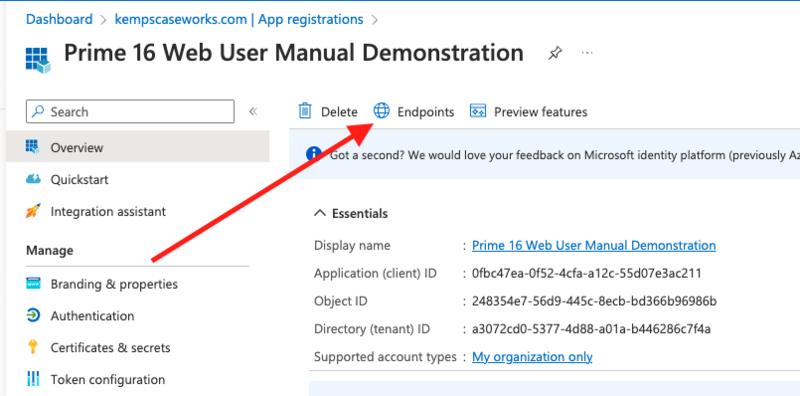Open the Overview menu item
The image size is (800, 396).
tap(138, 147)
